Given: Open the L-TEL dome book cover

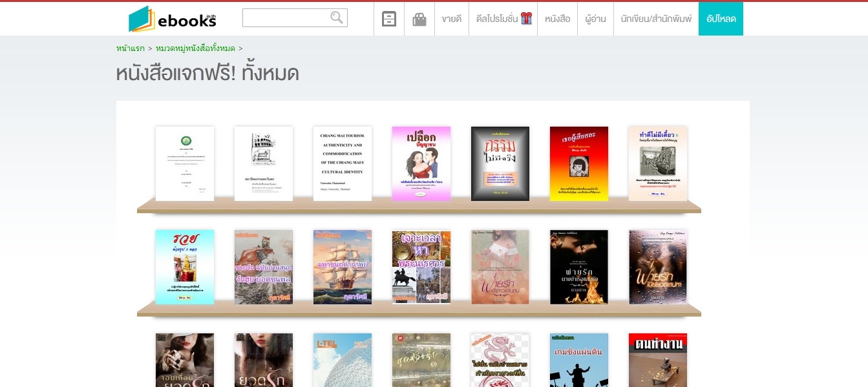Looking at the screenshot, I should click(x=343, y=360).
